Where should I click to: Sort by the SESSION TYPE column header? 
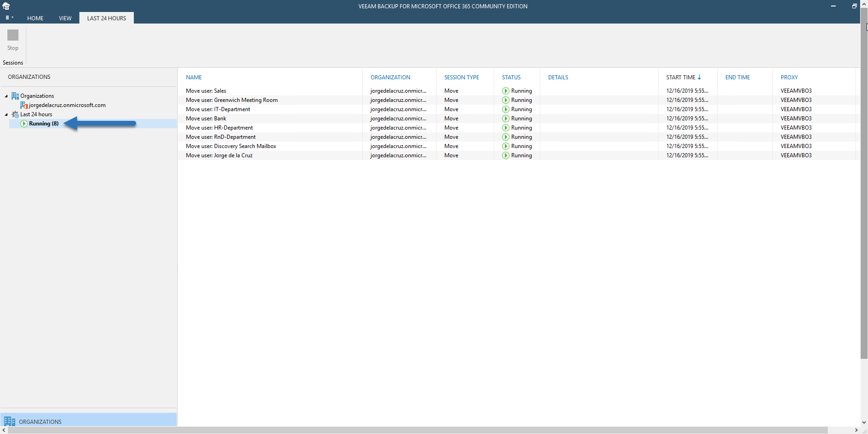tap(461, 77)
